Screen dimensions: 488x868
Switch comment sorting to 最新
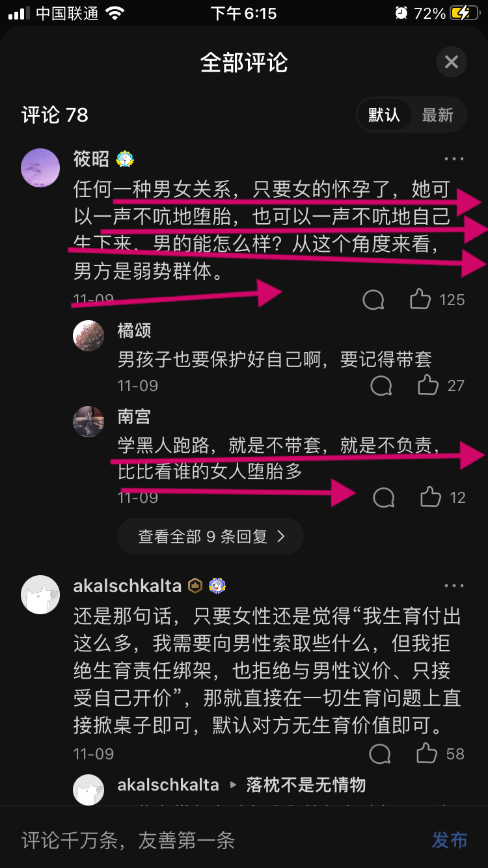(437, 115)
